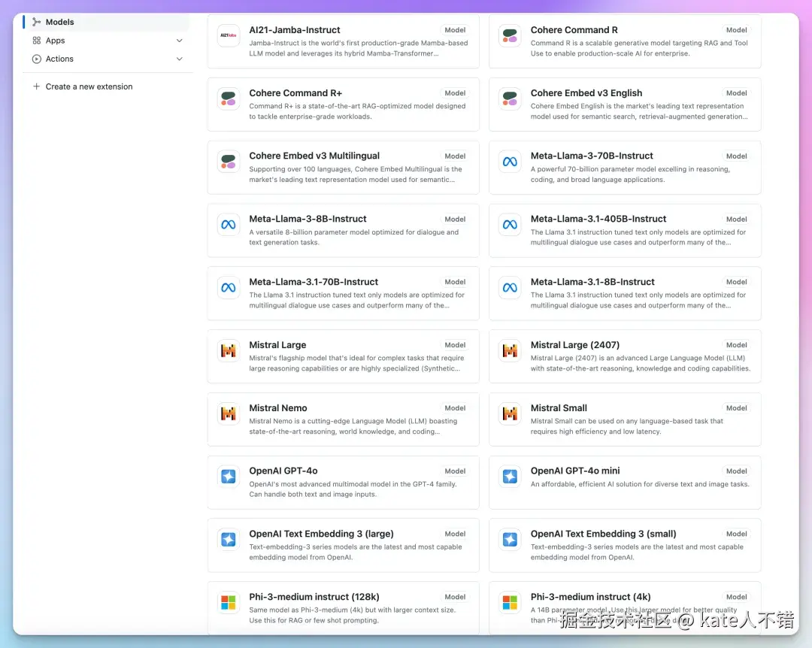Click the AI21 Labs logo icon
Image resolution: width=812 pixels, height=648 pixels.
229,36
